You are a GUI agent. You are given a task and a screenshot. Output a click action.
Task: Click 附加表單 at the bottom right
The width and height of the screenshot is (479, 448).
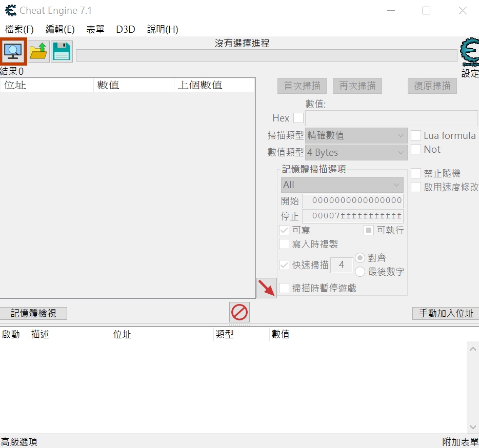461,441
